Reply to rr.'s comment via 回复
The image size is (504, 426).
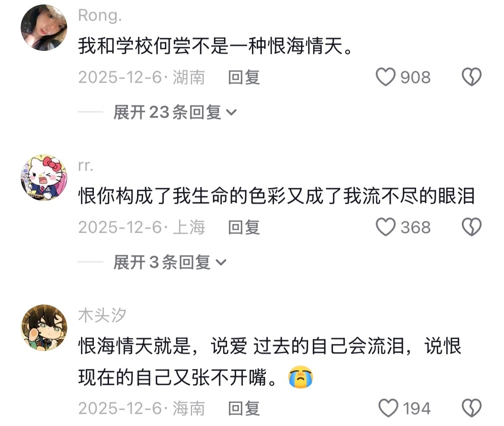tap(244, 227)
